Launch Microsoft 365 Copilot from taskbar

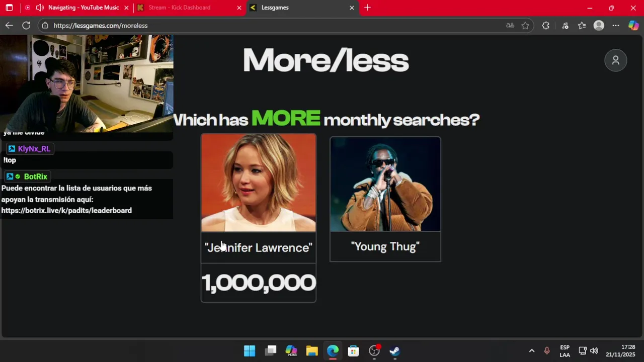pos(291,350)
